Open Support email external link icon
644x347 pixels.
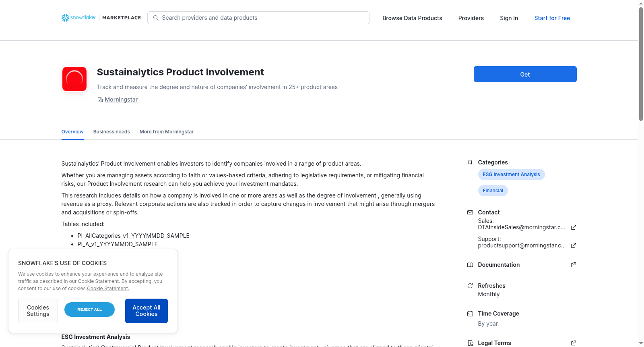tap(574, 245)
